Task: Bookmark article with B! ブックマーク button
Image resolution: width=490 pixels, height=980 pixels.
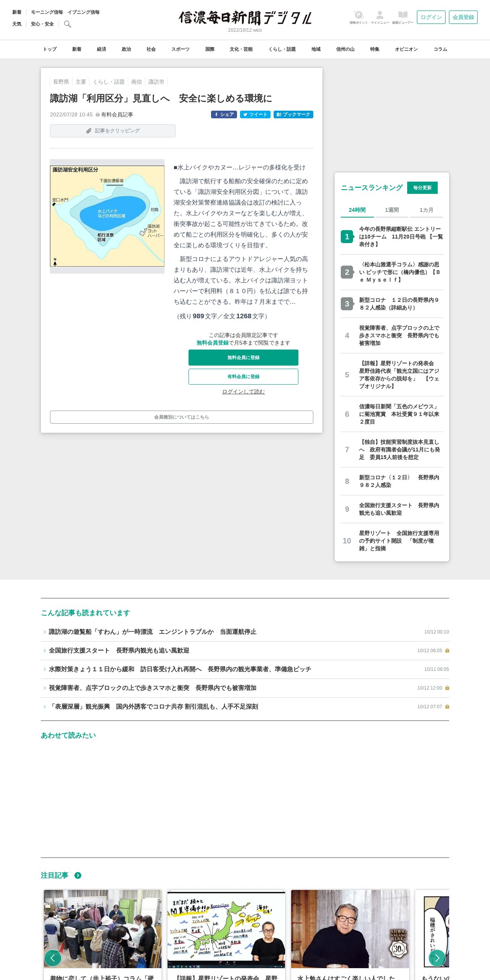Action: pyautogui.click(x=293, y=114)
